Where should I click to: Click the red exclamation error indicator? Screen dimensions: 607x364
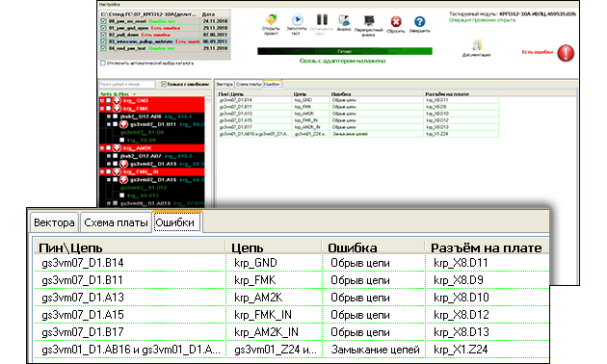click(566, 53)
